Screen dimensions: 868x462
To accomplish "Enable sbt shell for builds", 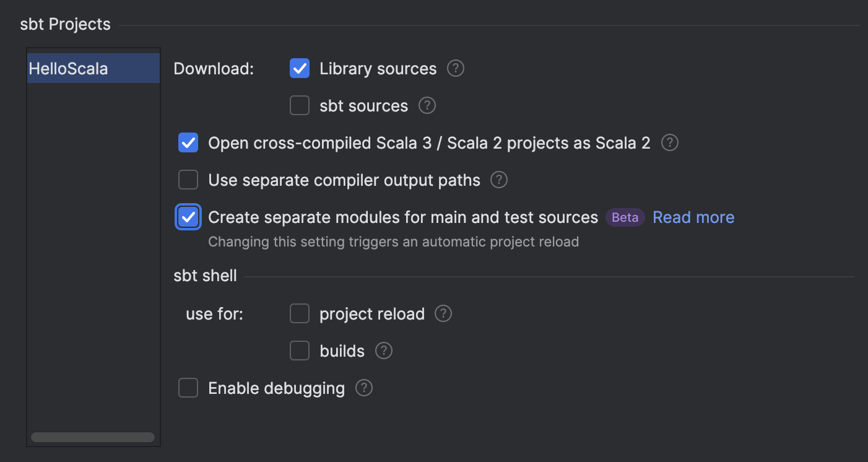I will click(x=300, y=351).
